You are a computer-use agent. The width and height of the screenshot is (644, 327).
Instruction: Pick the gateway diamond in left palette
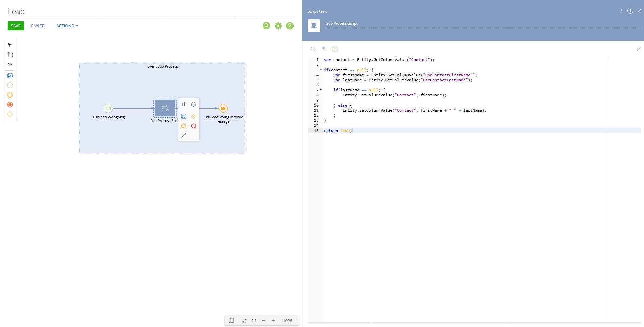(x=10, y=114)
